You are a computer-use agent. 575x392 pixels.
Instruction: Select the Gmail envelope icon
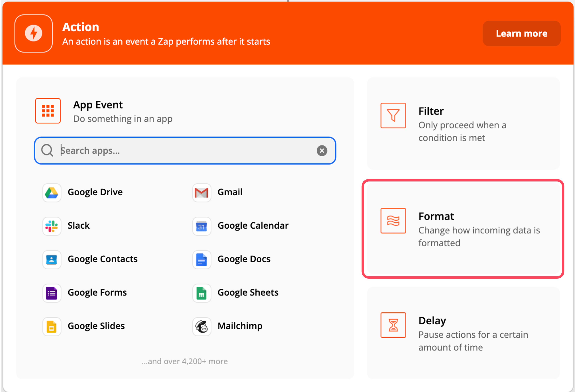(202, 193)
